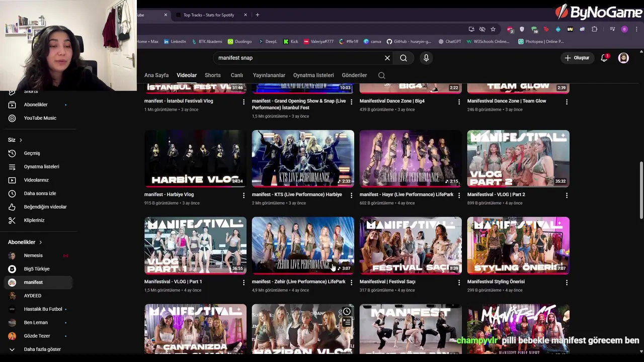This screenshot has height=362, width=644.
Task: Open options for Styling Önerisi video
Action: click(567, 283)
